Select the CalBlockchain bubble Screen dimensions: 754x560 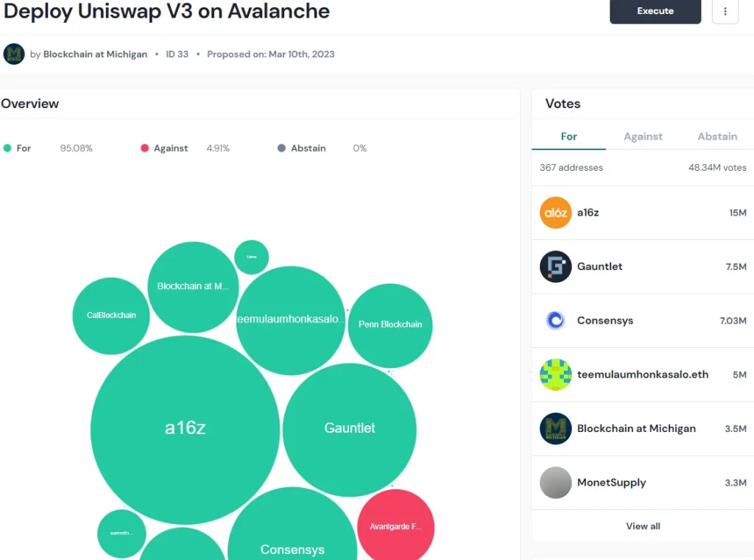coord(111,316)
